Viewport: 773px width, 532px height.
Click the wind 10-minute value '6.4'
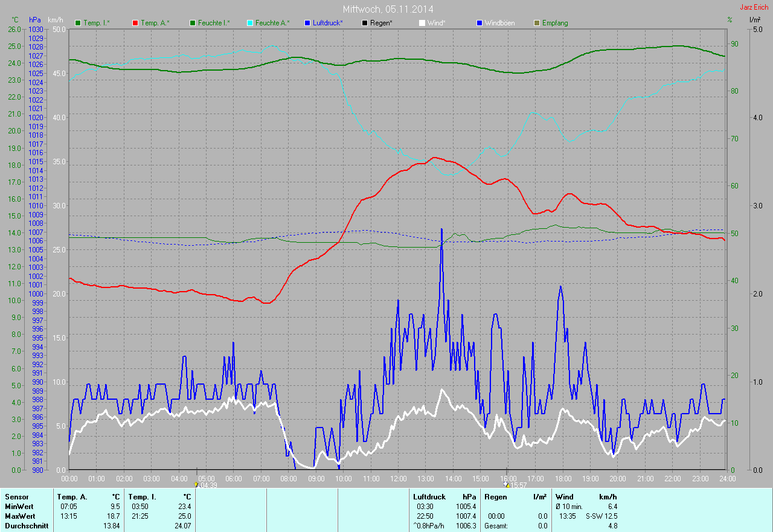pos(612,507)
